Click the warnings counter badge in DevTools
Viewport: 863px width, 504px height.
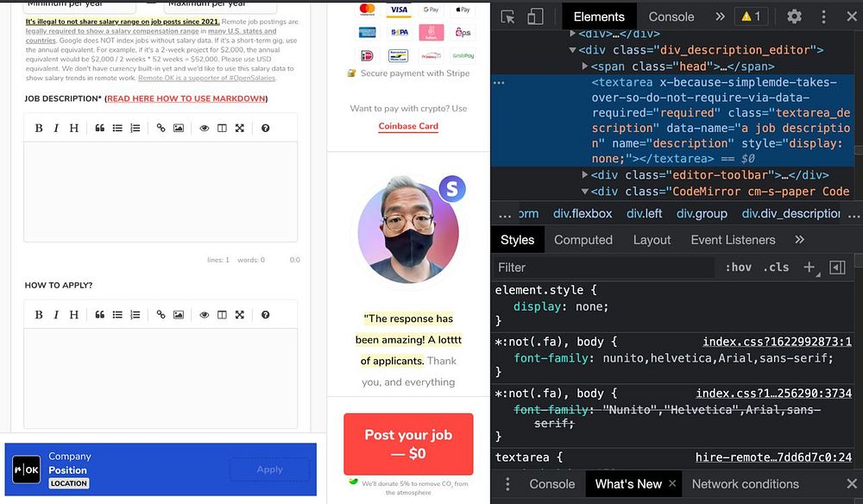pos(751,16)
